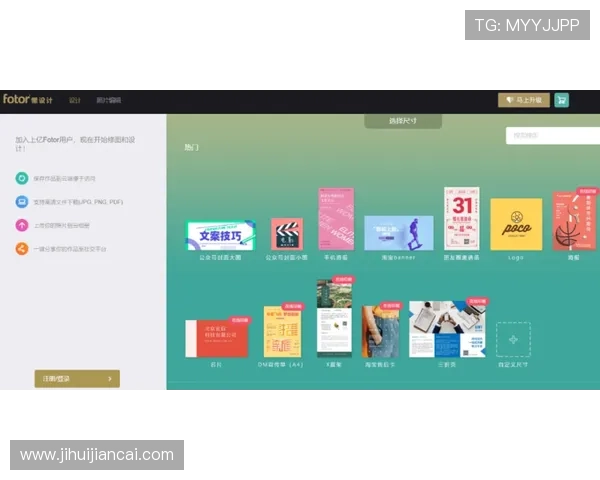Select the tall X展架 banner template

point(334,318)
